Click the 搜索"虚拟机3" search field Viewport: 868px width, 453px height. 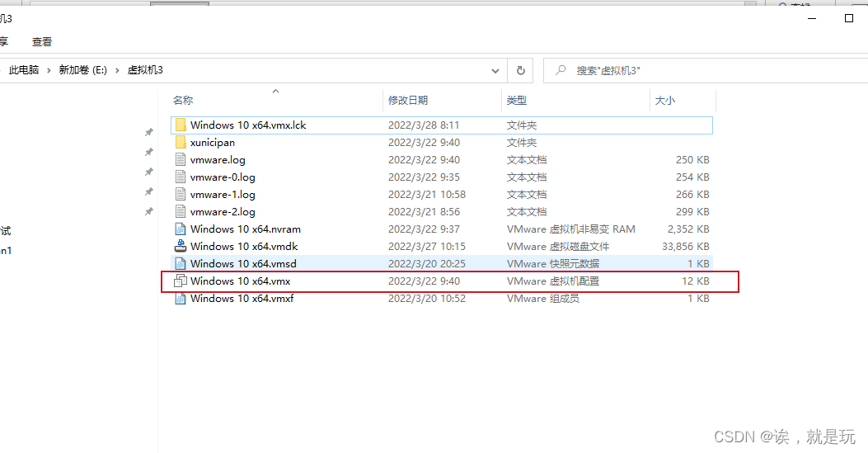[x=706, y=70]
